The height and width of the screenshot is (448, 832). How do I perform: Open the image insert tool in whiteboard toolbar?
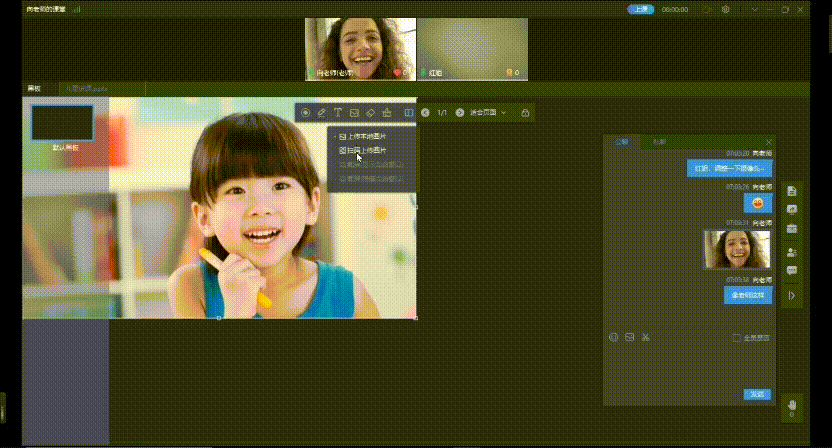click(x=354, y=113)
